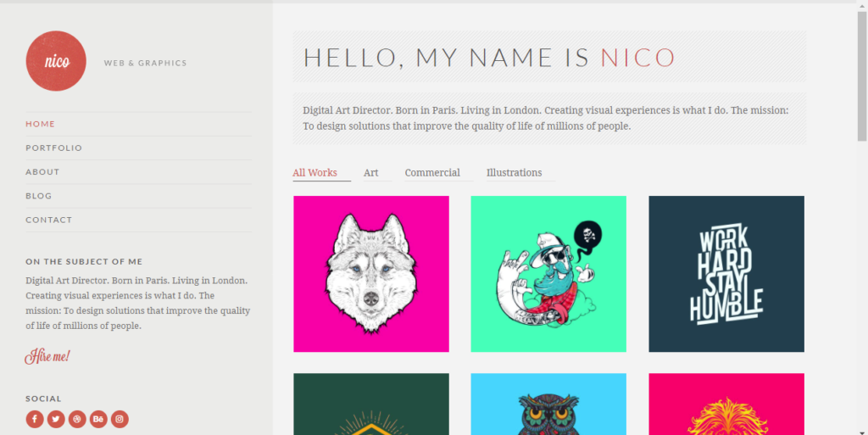
Task: Filter works by Art
Action: (x=371, y=173)
